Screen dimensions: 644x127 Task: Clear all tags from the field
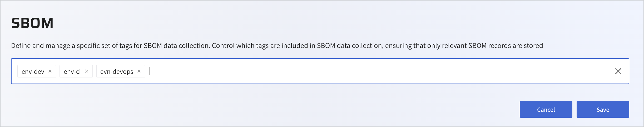618,71
